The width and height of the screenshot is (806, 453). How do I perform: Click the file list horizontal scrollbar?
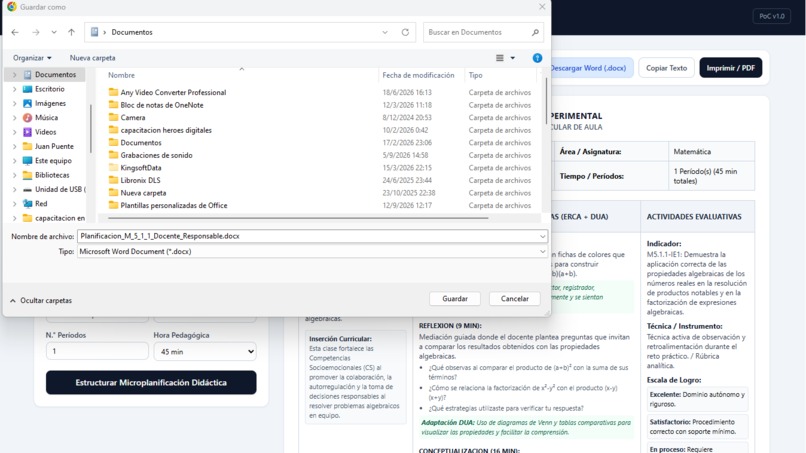point(298,218)
